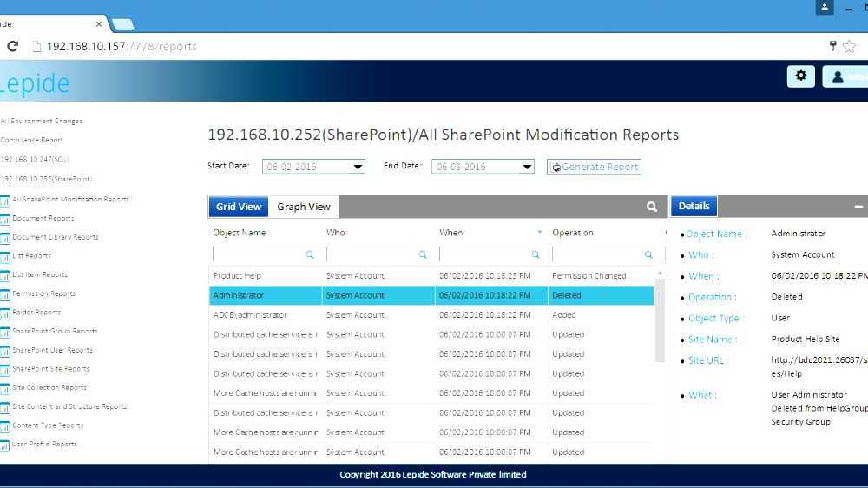This screenshot has width=868, height=488.
Task: Click the saved password key icon
Action: [832, 47]
